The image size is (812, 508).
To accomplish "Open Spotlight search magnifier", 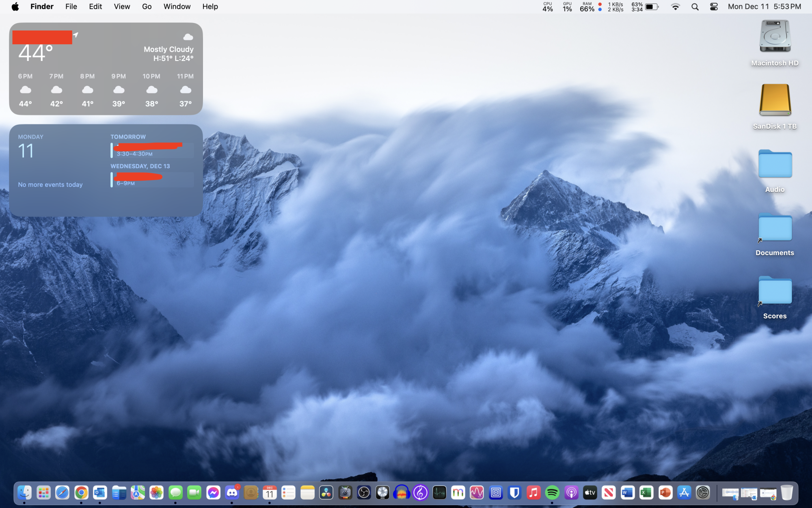I will click(x=695, y=7).
